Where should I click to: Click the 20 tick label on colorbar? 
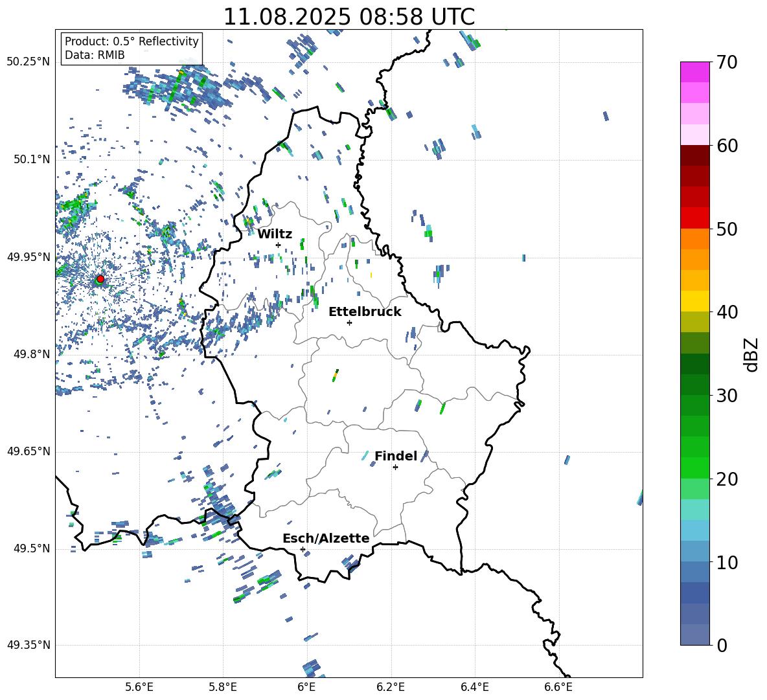pyautogui.click(x=726, y=479)
